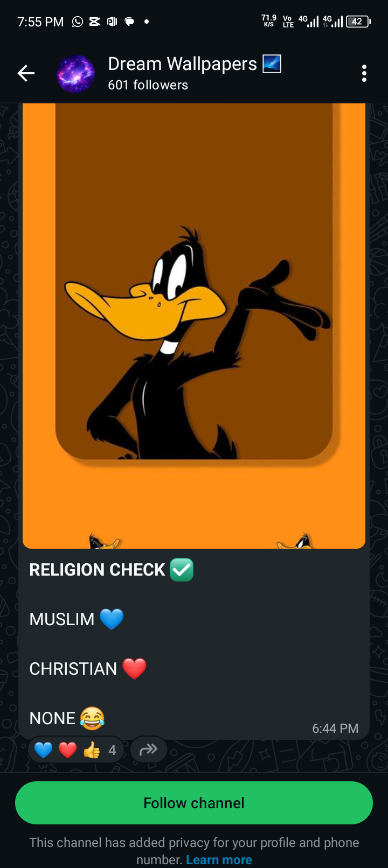Tap the RELIGION CHECK green checkmark emoji
Viewport: 388px width, 868px height.
(182, 570)
